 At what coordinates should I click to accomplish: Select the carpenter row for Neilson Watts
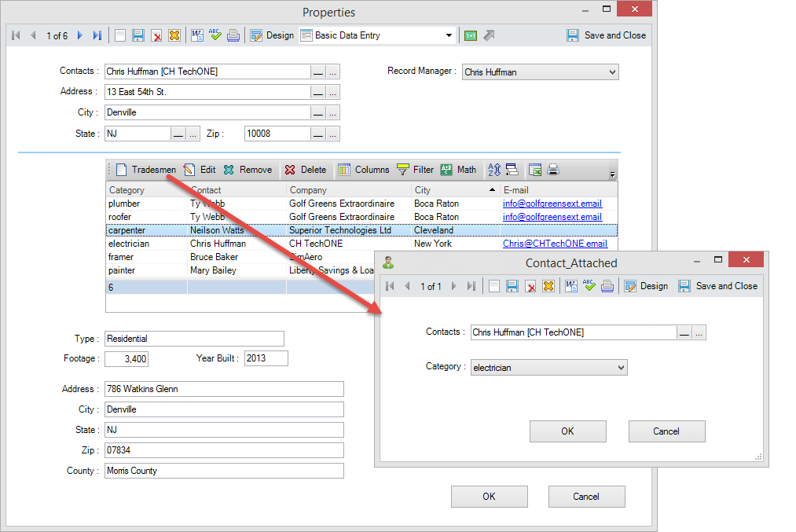(x=236, y=230)
